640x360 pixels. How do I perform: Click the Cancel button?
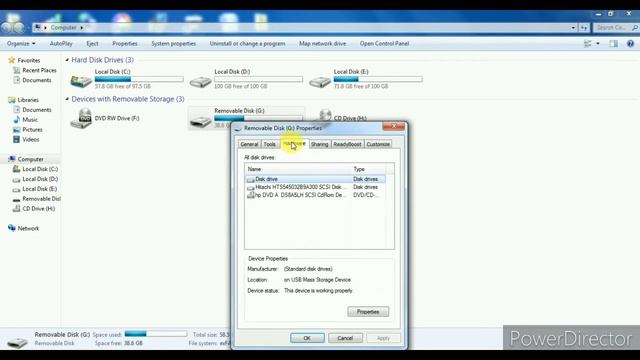345,338
